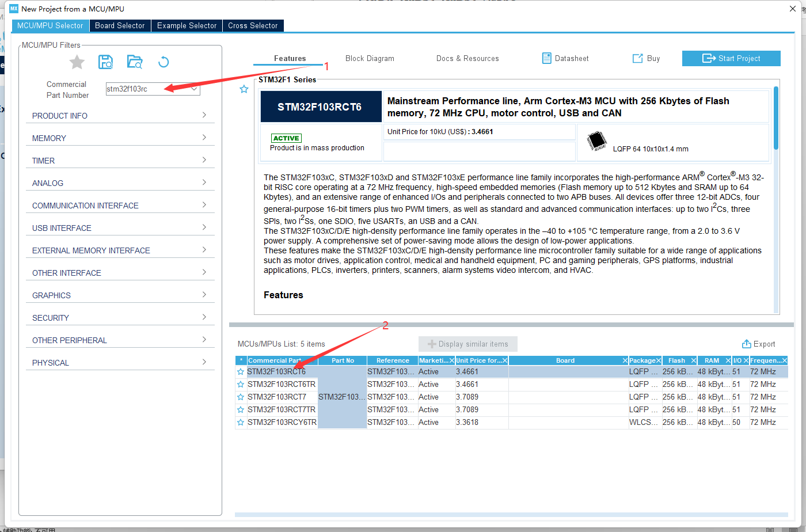Switch to the MCU/MPU Selector tab
This screenshot has height=532, width=806.
coord(50,26)
